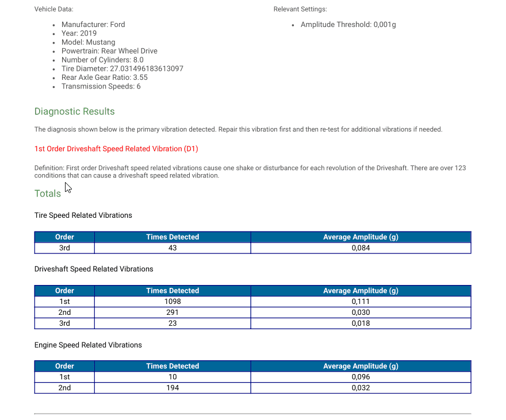Click 'Order' header in Tire Speed table

[64, 237]
